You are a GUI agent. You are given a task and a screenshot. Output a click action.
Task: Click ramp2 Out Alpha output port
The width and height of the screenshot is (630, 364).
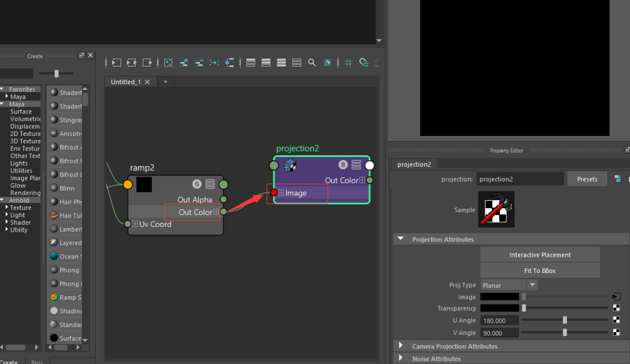point(223,199)
